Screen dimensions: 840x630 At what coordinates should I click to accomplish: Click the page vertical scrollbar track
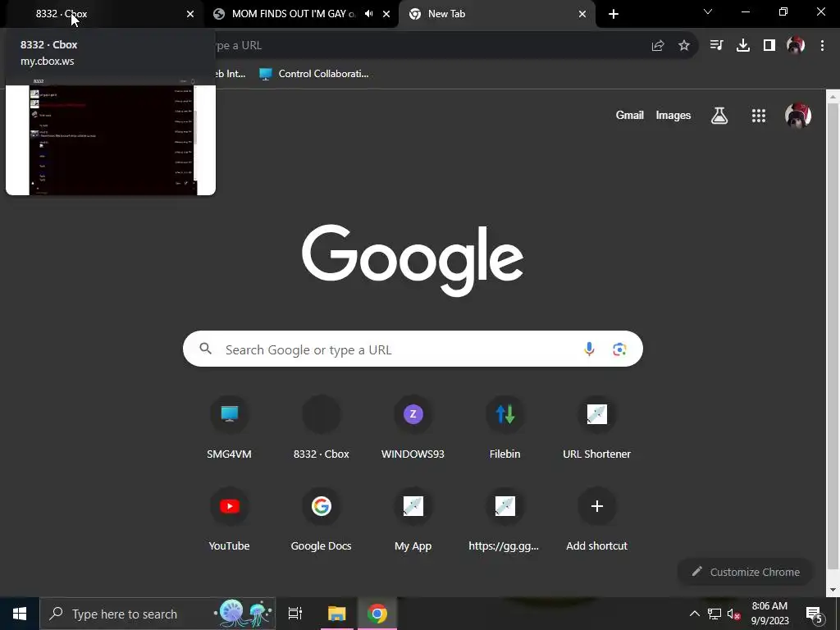click(833, 343)
